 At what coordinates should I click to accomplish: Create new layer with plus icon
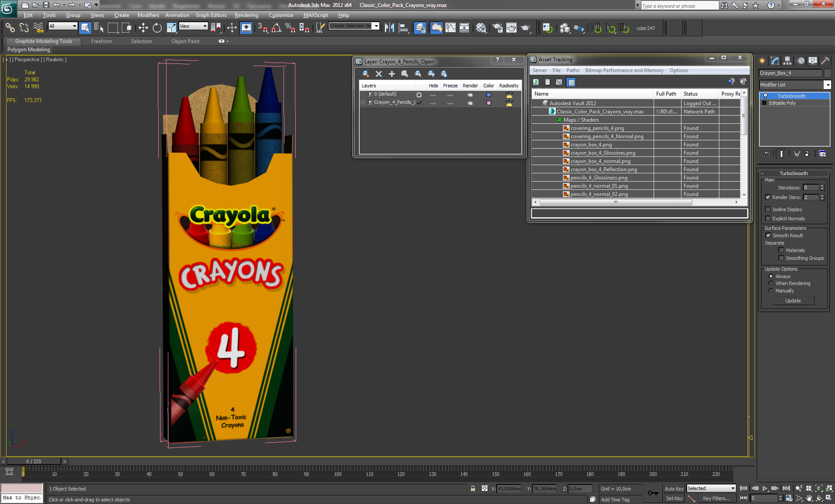click(x=392, y=74)
